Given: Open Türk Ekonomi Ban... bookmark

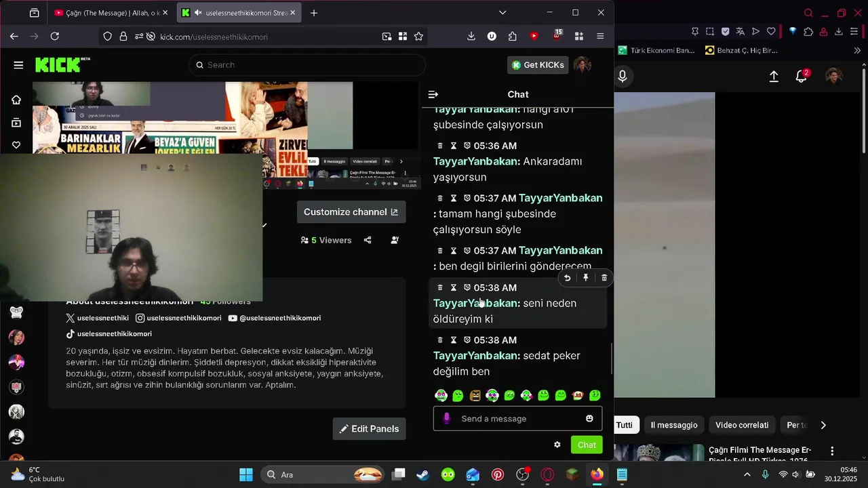Looking at the screenshot, I should click(x=656, y=50).
